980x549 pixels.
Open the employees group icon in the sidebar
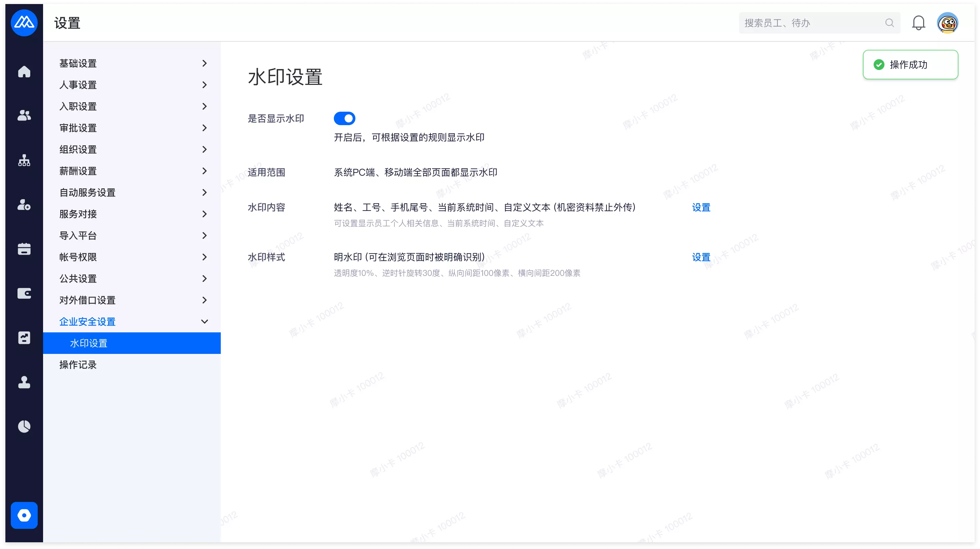point(24,115)
